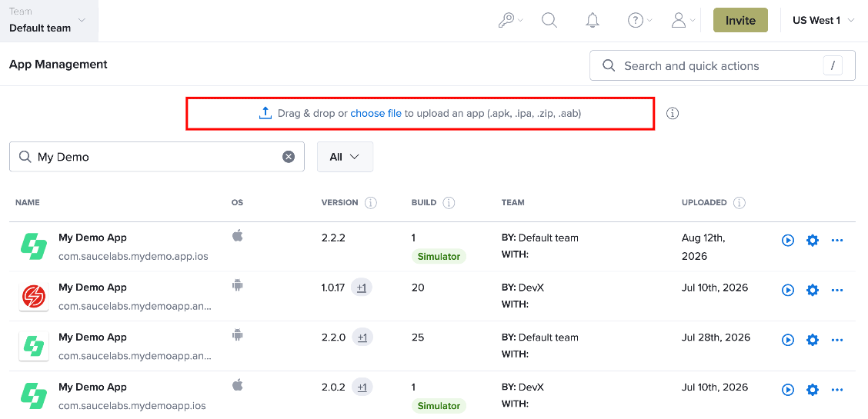Image resolution: width=868 pixels, height=419 pixels.
Task: Open more options for version 1.0.17 app
Action: (837, 290)
